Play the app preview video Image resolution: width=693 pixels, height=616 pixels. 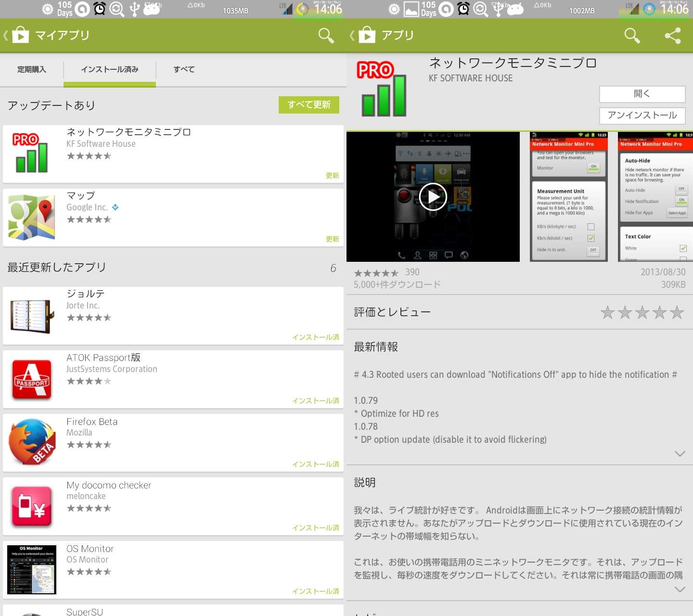[433, 197]
